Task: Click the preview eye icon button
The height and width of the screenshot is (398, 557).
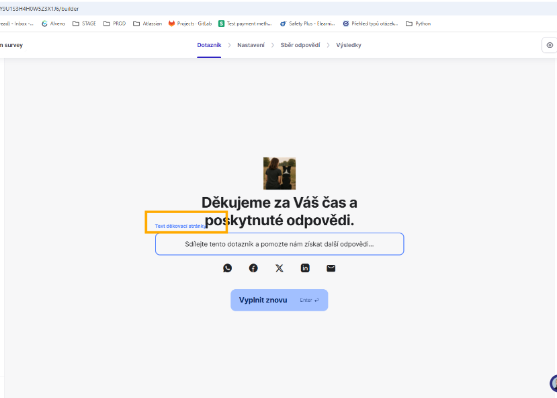Action: [x=550, y=45]
